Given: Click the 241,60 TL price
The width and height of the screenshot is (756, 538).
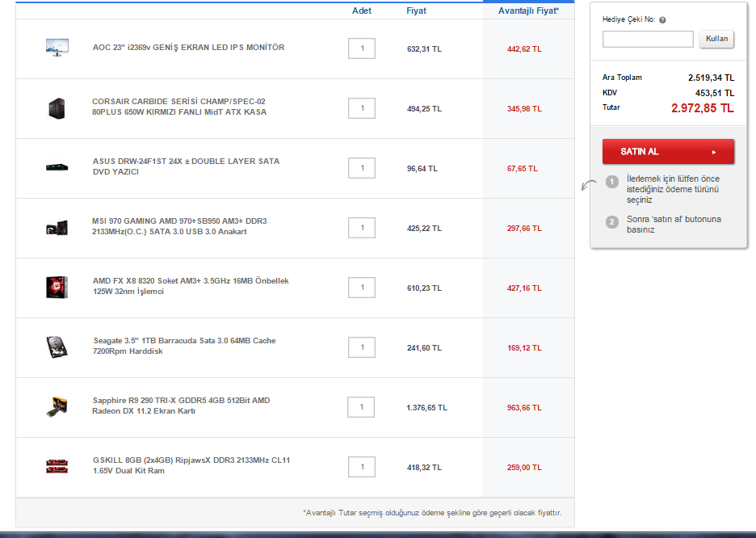Looking at the screenshot, I should 424,348.
